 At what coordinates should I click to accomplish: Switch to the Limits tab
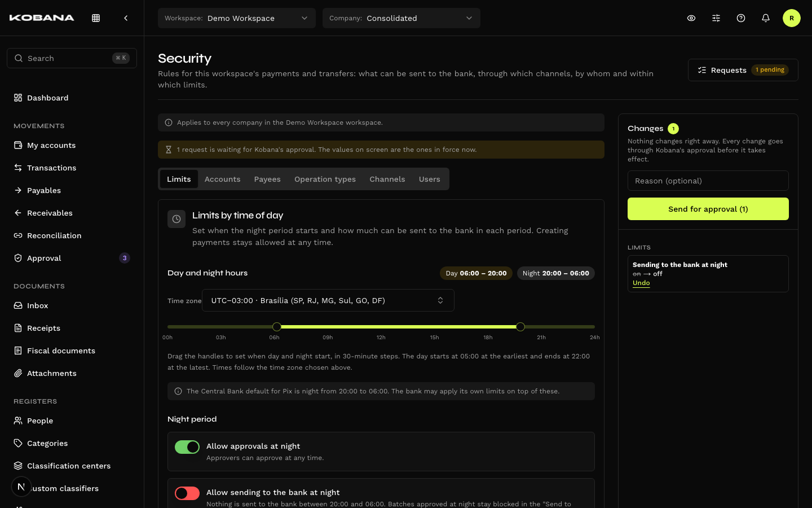click(x=179, y=179)
